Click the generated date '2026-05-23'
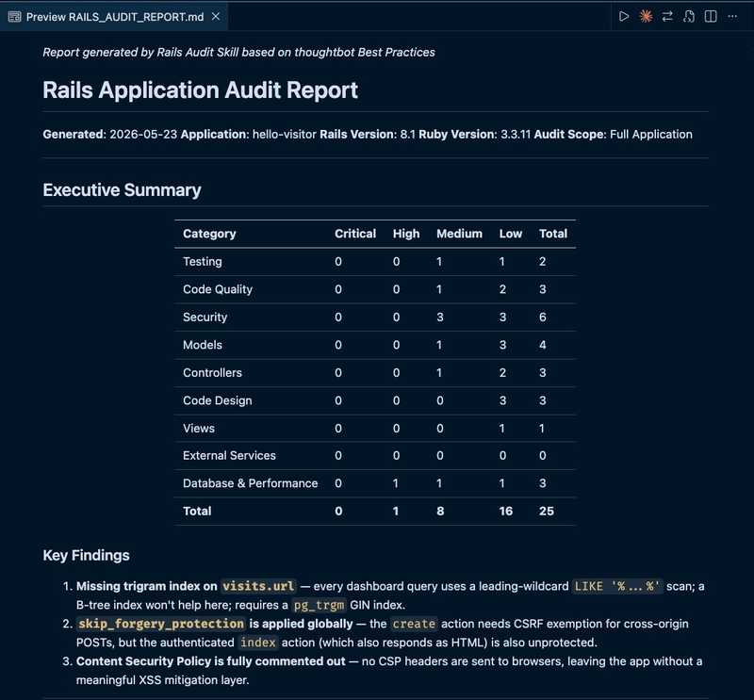This screenshot has width=754, height=700. coord(143,134)
